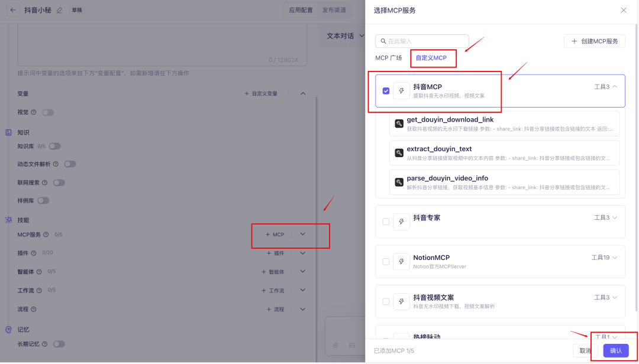639x364 pixels.
Task: Expand the MCP服务 row chevron
Action: point(302,234)
